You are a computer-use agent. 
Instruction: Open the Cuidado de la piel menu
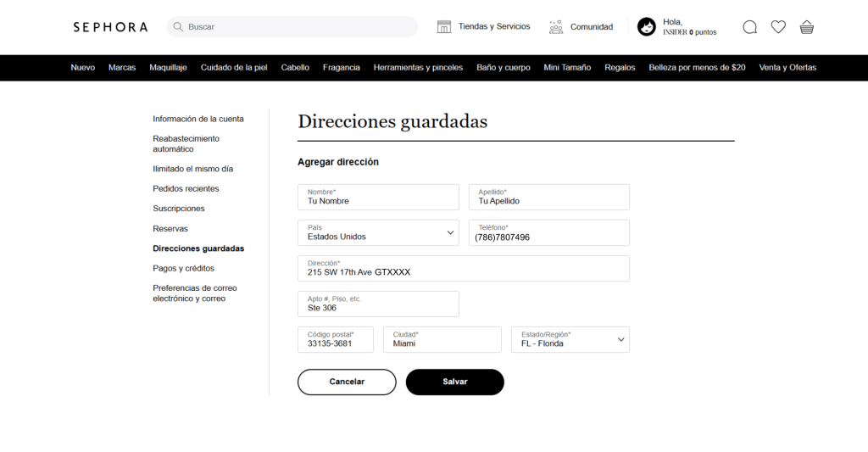[x=234, y=68]
